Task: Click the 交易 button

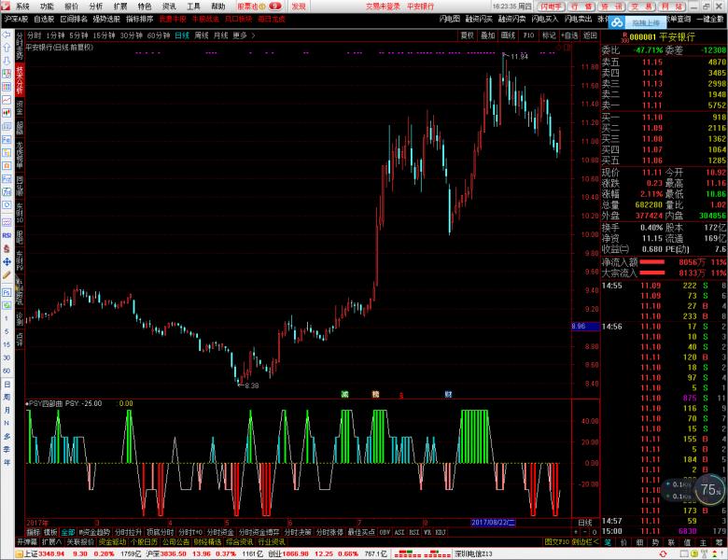Action: click(x=642, y=6)
